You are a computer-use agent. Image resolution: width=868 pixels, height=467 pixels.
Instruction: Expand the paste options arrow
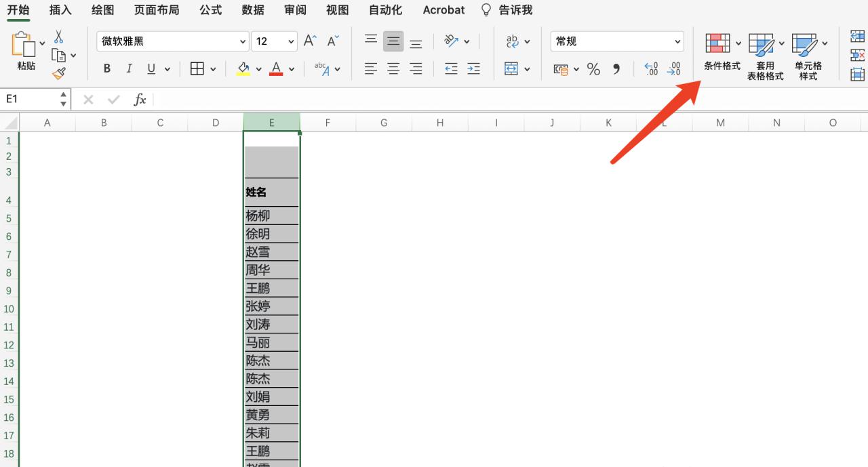[42, 43]
